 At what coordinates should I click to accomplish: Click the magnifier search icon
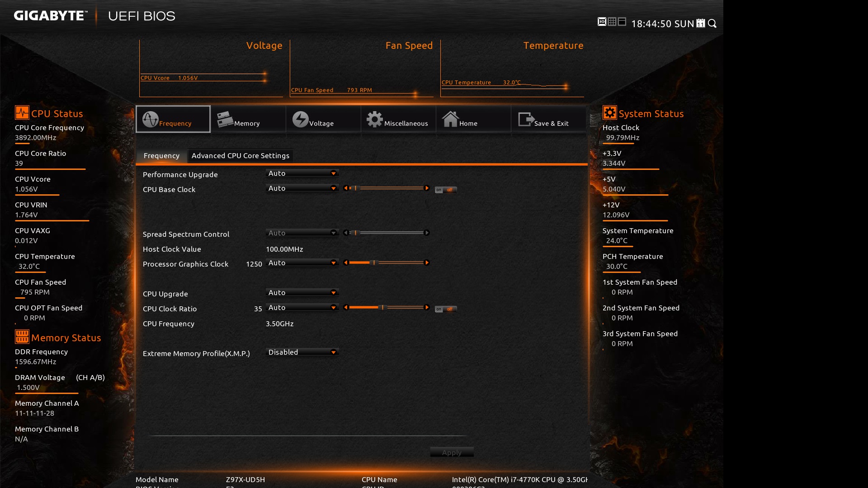pos(712,23)
